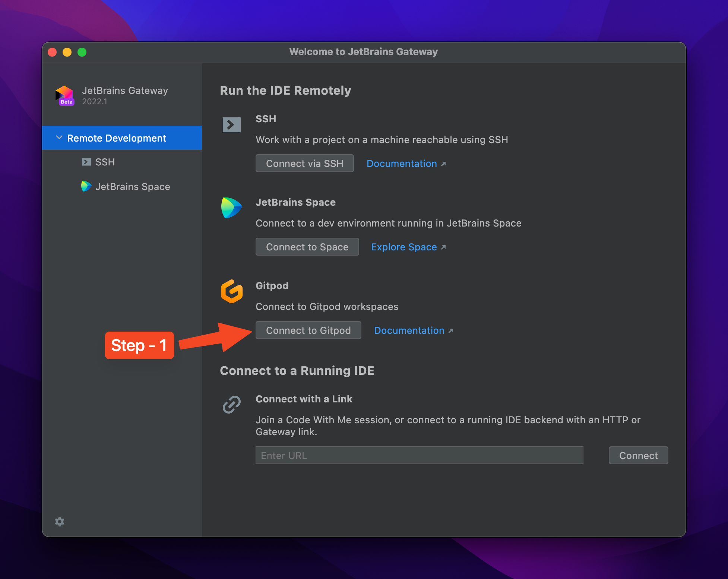Click the 'Connect to a dev environment' description
This screenshot has height=579, width=728.
click(x=389, y=223)
